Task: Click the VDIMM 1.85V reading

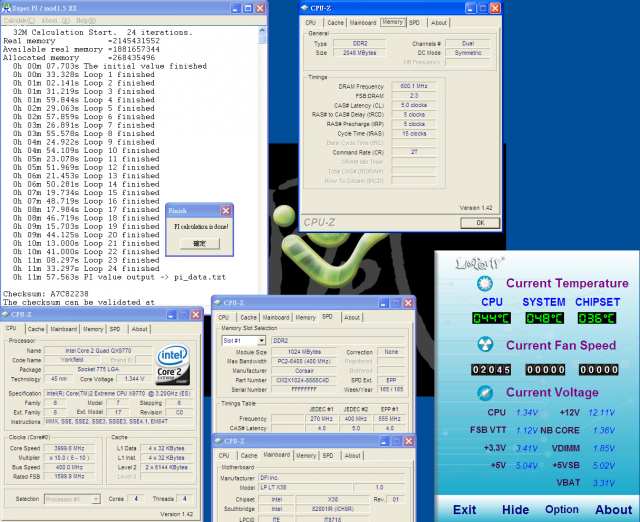Action: (x=604, y=449)
